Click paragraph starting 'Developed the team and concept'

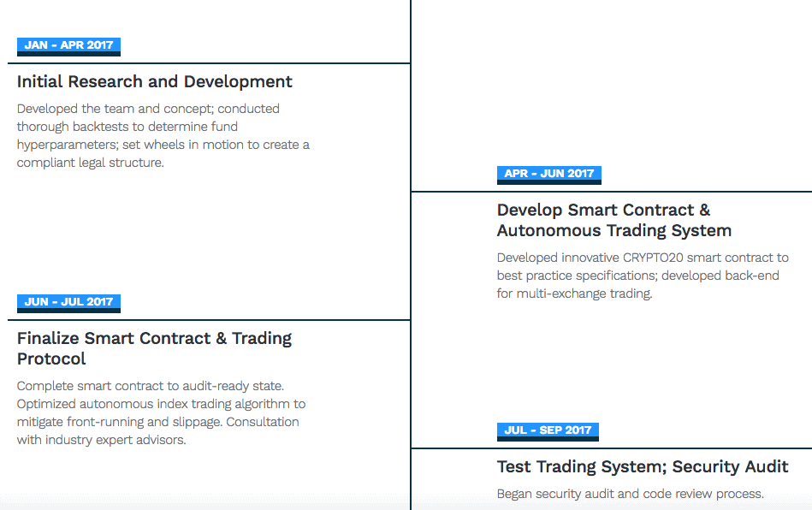(x=163, y=136)
